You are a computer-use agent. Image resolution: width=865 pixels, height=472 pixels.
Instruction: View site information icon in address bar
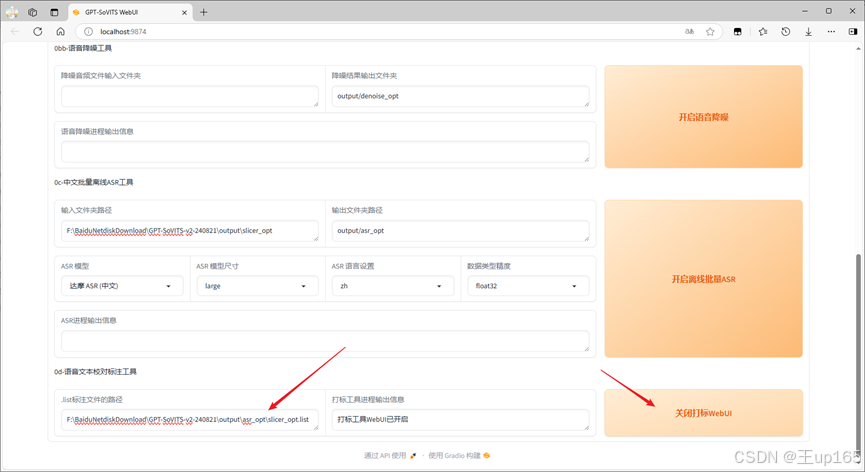coord(88,31)
